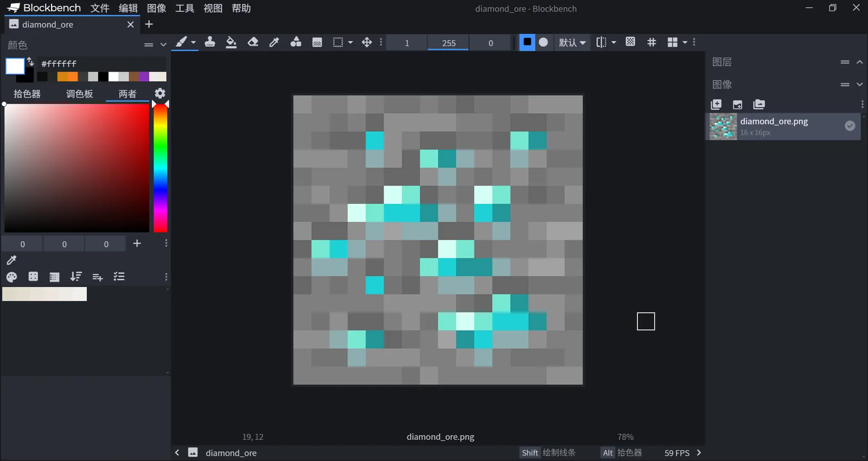The width and height of the screenshot is (868, 461).
Task: Add current color to the palette
Action: (x=137, y=244)
